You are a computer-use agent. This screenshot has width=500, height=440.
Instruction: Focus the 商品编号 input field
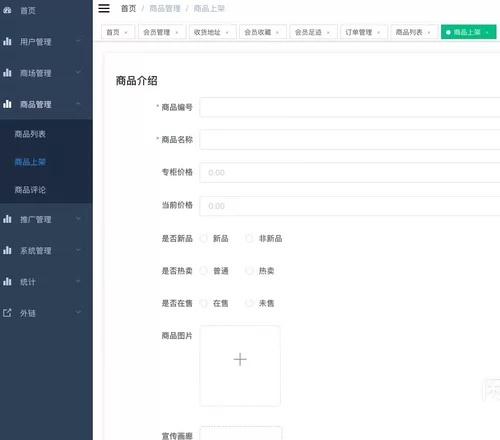tap(349, 107)
